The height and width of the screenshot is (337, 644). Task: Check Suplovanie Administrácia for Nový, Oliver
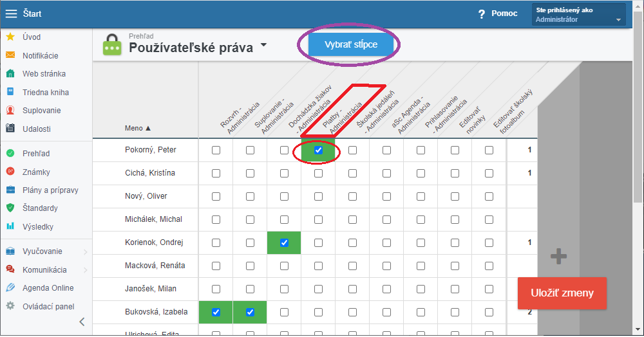tap(250, 197)
